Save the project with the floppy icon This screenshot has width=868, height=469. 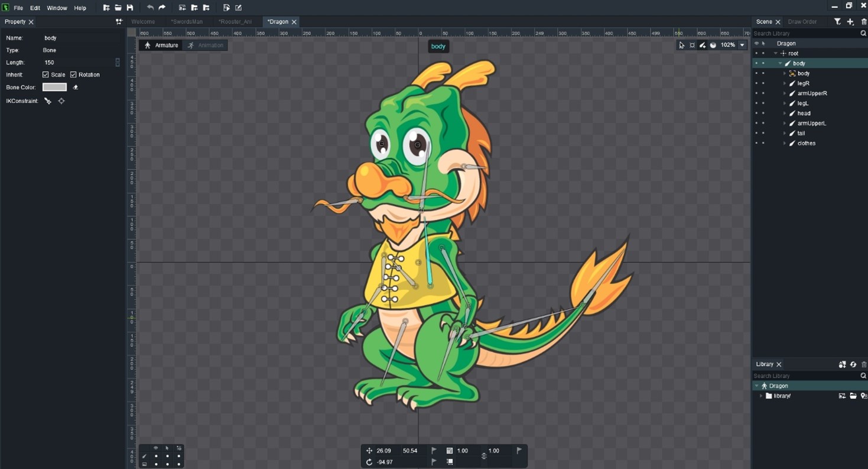[130, 8]
